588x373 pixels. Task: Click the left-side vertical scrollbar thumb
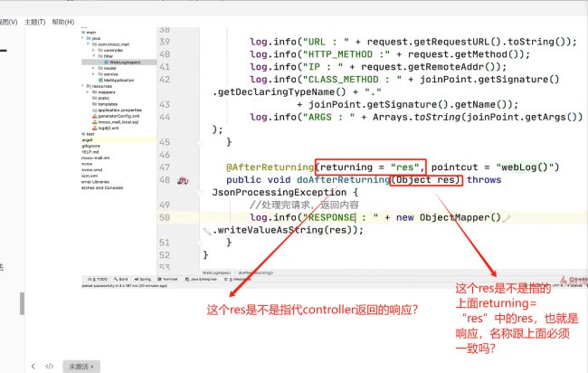coord(22,303)
